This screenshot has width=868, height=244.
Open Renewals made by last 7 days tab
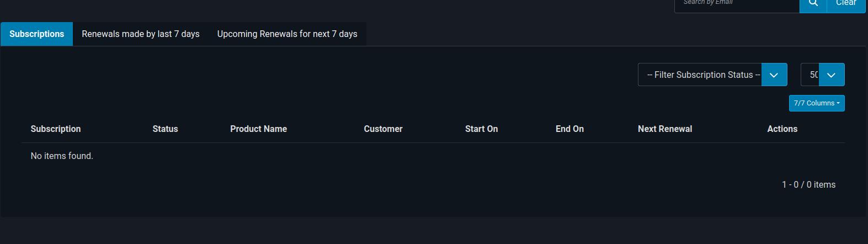click(141, 34)
